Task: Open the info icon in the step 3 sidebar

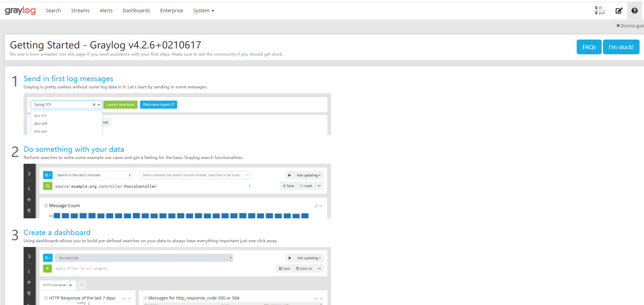Action: tap(29, 271)
